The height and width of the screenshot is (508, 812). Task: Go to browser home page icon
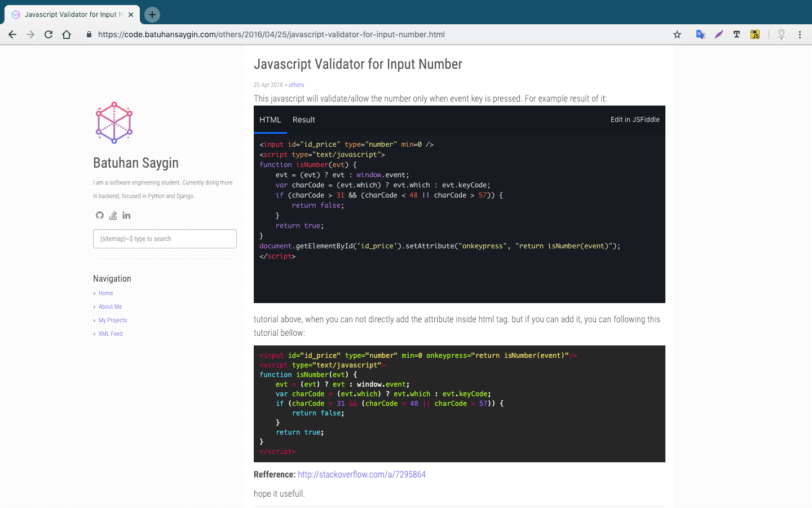click(67, 34)
